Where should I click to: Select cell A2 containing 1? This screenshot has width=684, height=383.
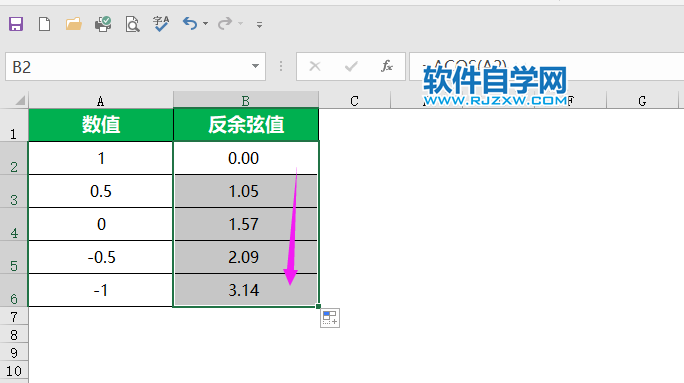coord(101,158)
